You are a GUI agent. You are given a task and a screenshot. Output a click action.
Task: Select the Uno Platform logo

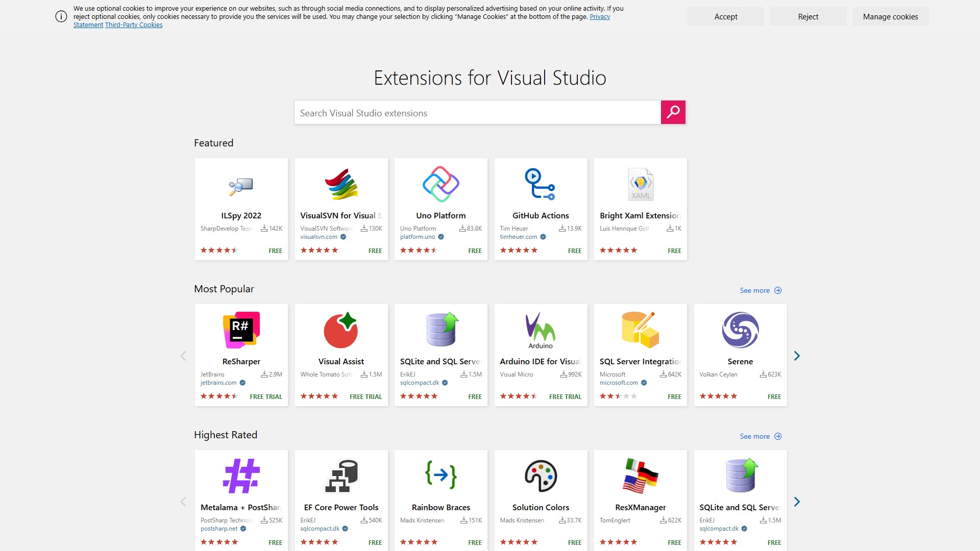point(440,184)
